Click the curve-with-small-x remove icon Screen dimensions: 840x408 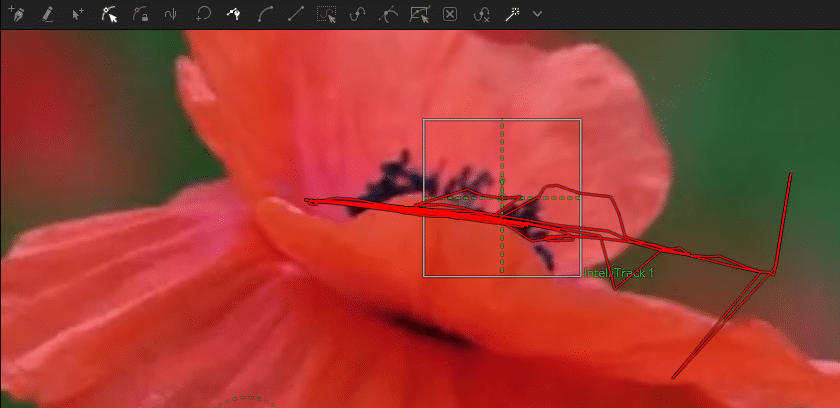[x=481, y=14]
